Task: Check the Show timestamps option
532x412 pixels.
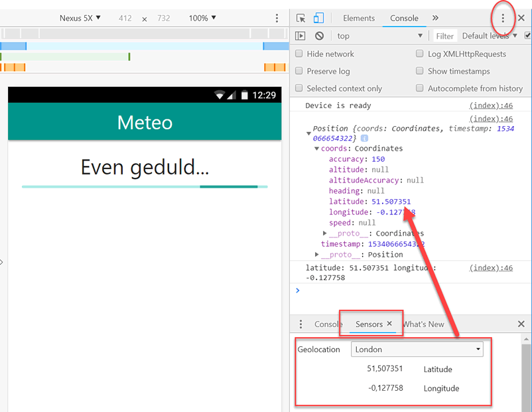Action: [420, 71]
